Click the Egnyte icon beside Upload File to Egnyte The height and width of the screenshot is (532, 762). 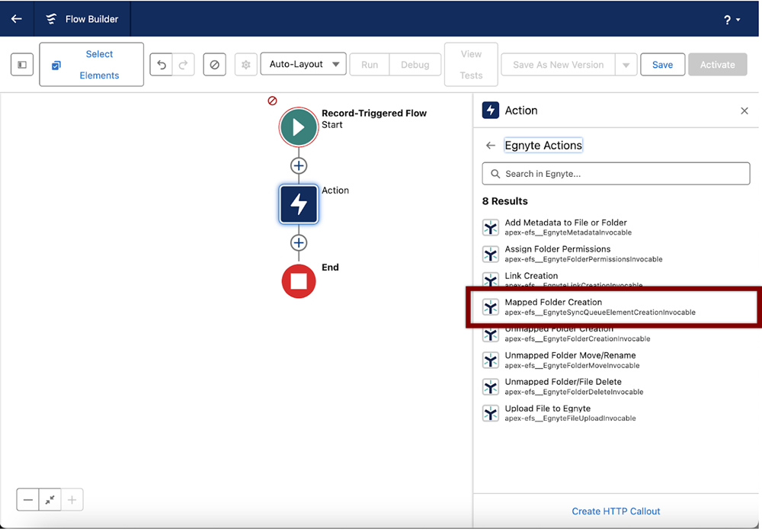[490, 413]
